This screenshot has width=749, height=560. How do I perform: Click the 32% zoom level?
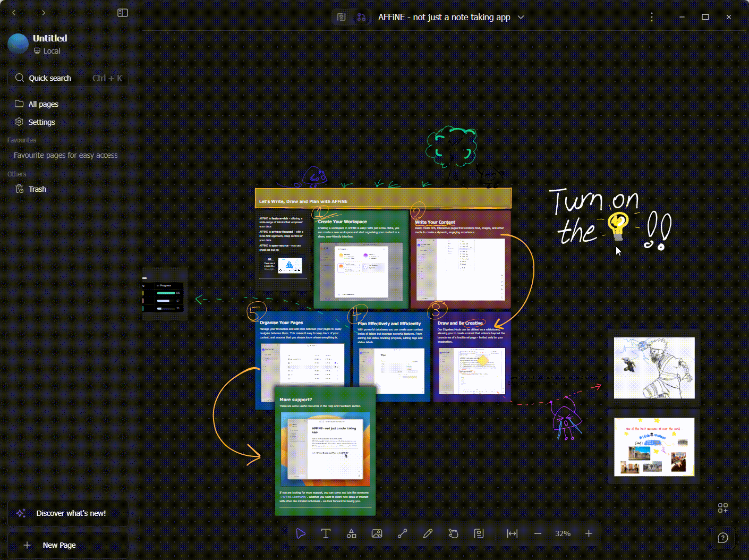click(563, 533)
